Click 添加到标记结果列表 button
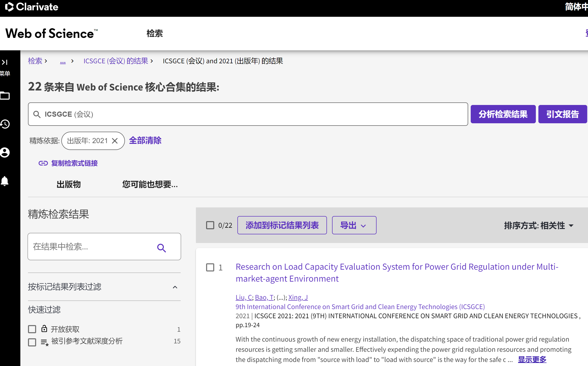This screenshot has height=366, width=588. pyautogui.click(x=282, y=225)
